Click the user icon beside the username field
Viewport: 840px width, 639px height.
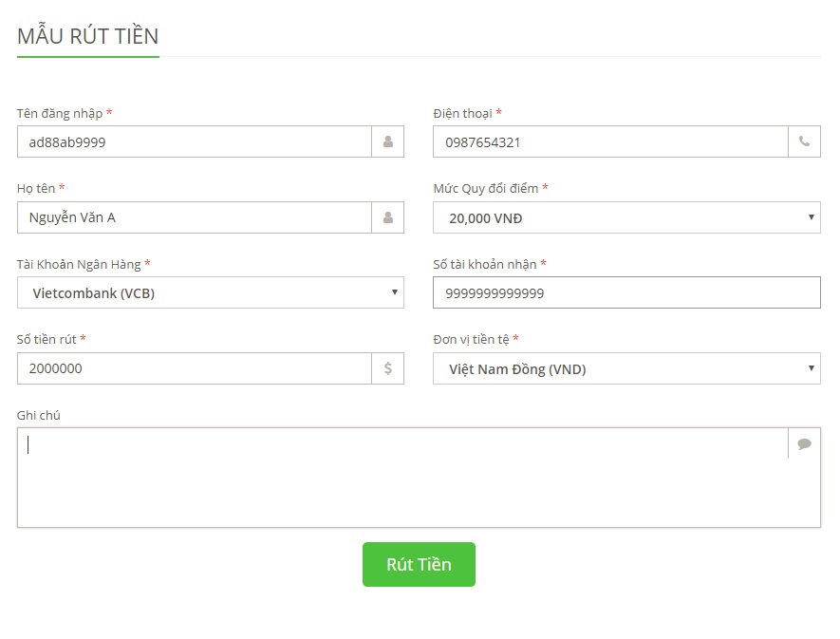(387, 142)
